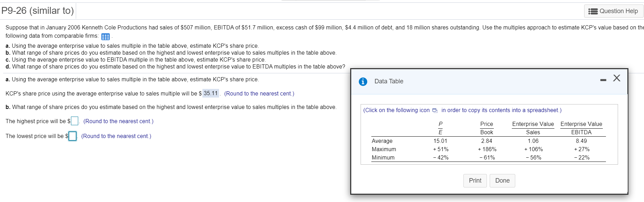644x202 pixels.
Task: Click the lowest price input box
Action: (x=72, y=136)
